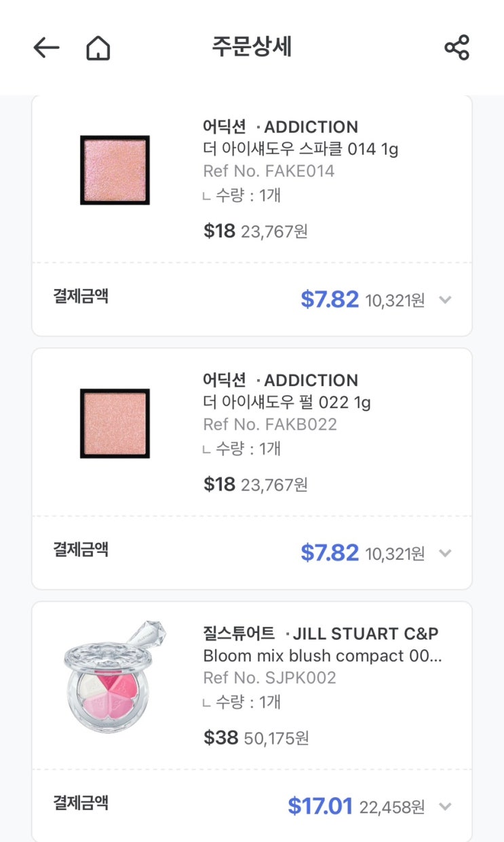
Task: Open Bloom mix blush compact product name
Action: tap(322, 656)
